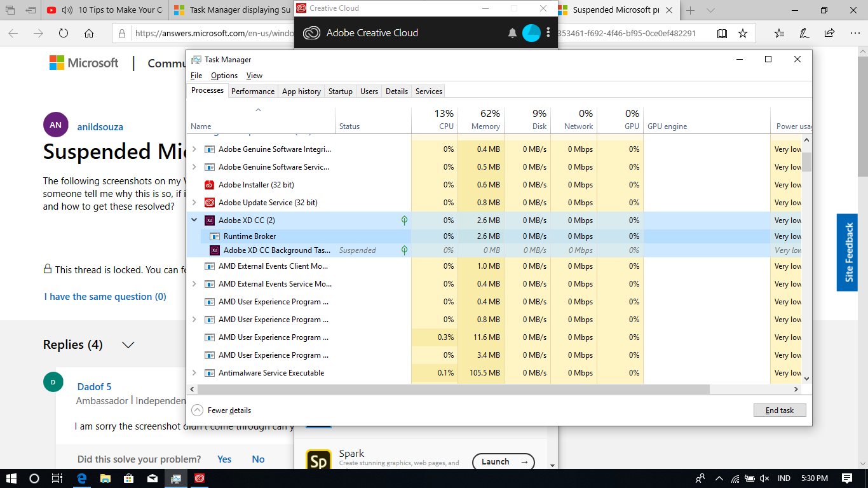
Task: Go back in Edge browser
Action: (13, 33)
